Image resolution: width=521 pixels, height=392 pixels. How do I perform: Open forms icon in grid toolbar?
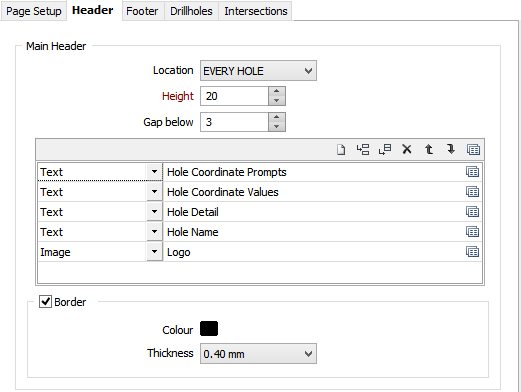473,149
